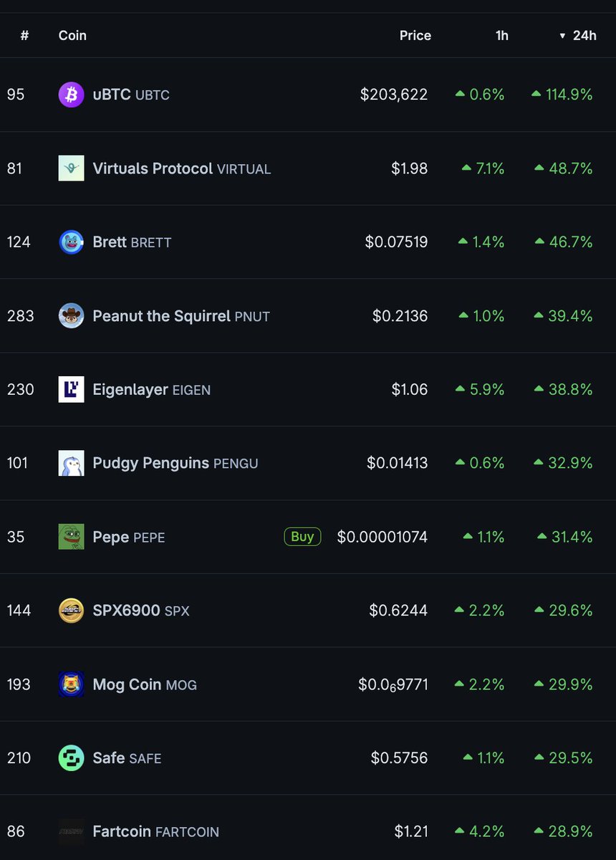This screenshot has width=616, height=860.
Task: Click the uBTC price $203,622 cell
Action: 393,95
